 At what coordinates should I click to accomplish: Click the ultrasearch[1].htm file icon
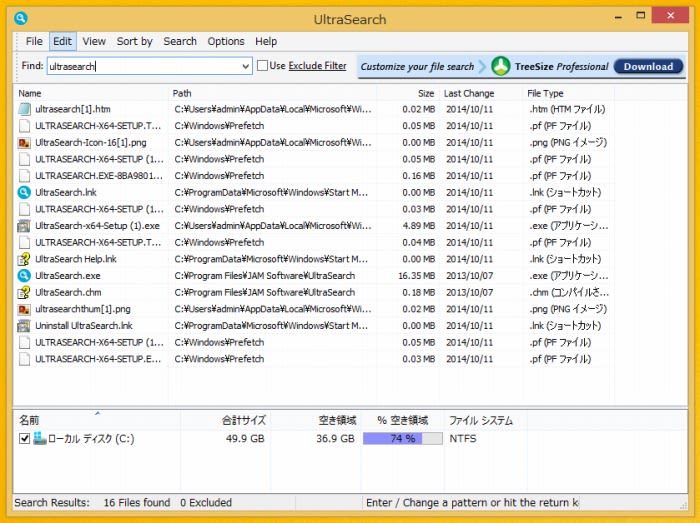click(24, 108)
